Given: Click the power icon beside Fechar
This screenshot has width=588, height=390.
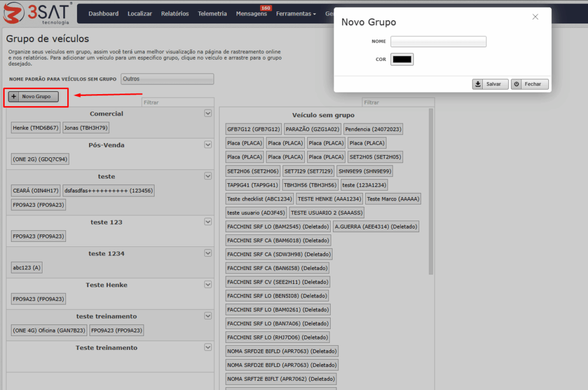Looking at the screenshot, I should [517, 84].
